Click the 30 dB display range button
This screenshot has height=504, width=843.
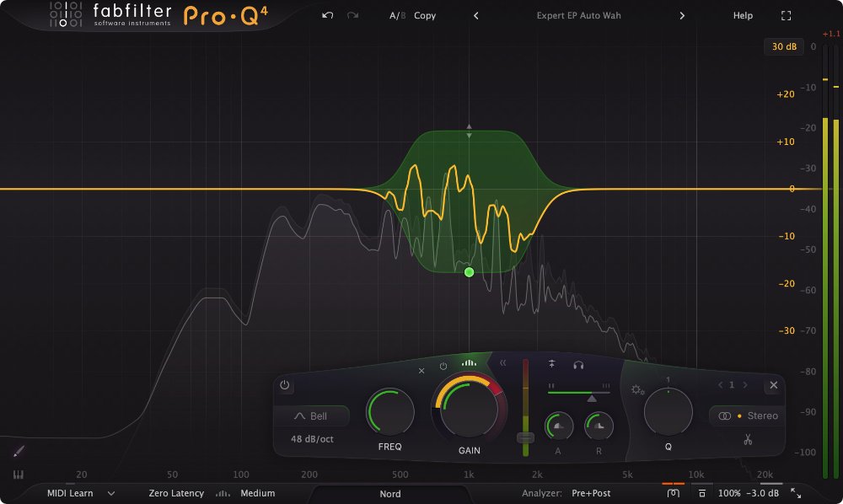(x=784, y=47)
